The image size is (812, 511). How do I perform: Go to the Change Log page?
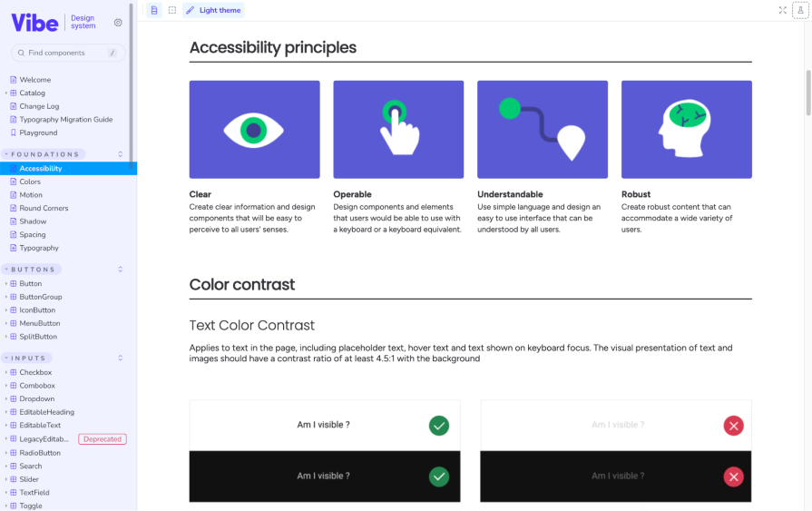coord(39,106)
